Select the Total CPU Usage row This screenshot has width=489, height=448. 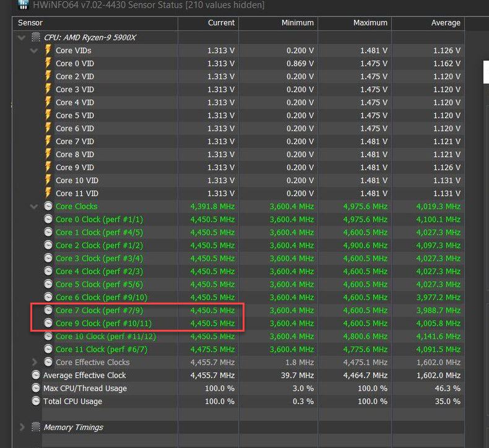click(247, 401)
